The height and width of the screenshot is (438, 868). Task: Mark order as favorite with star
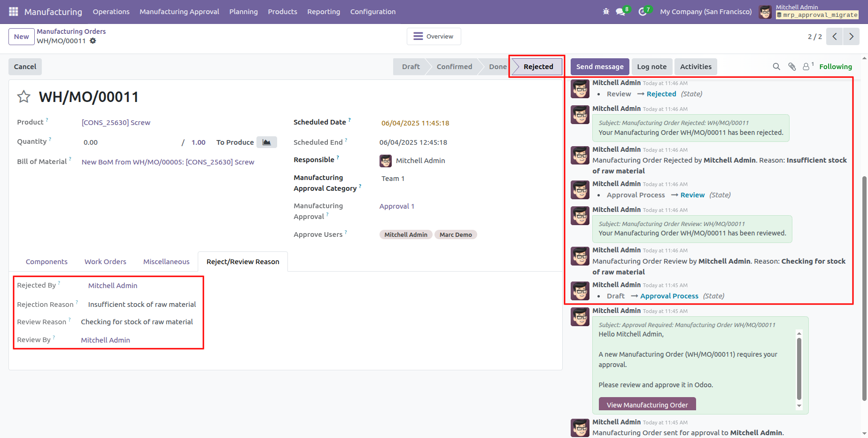click(23, 97)
